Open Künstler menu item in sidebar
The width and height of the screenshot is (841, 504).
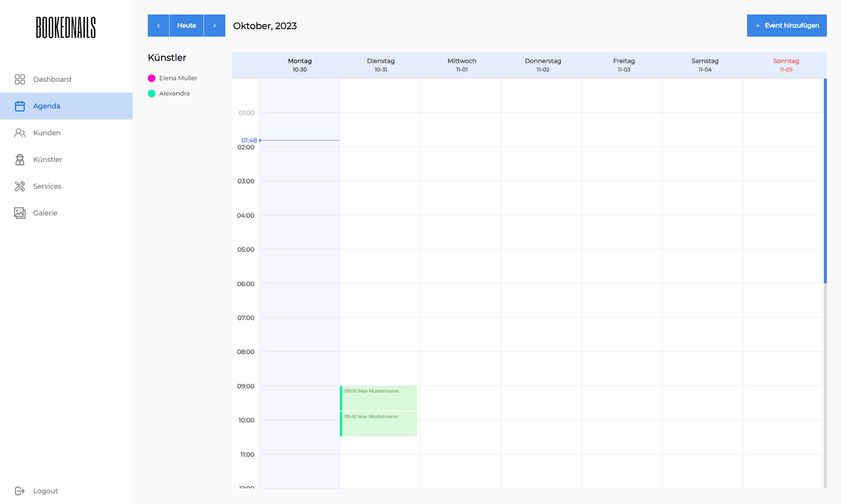66,160
